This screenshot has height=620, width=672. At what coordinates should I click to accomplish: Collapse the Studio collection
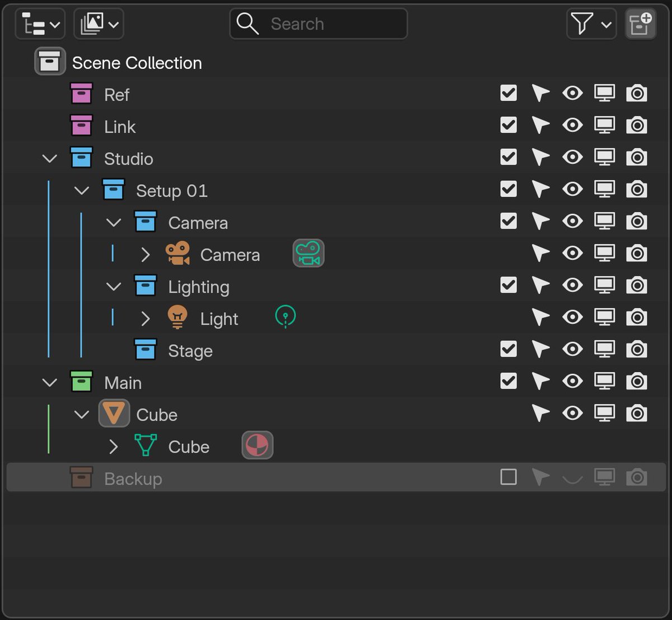(50, 159)
